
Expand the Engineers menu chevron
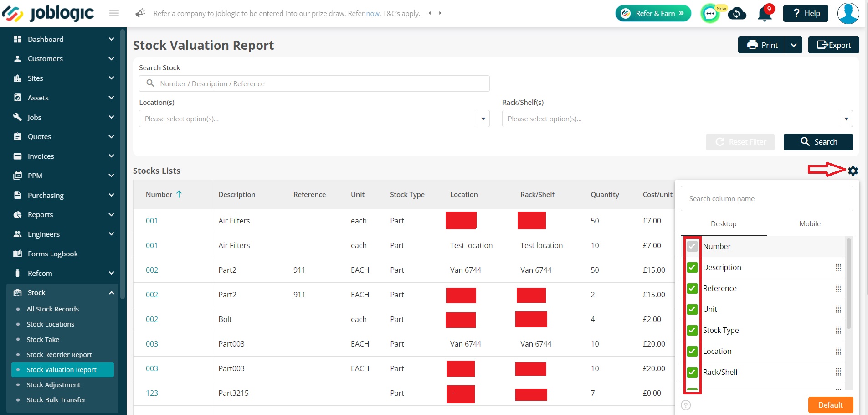111,234
